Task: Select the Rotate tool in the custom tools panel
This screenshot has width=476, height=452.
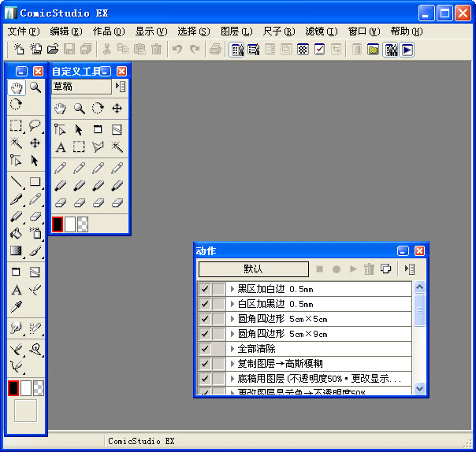Action: (x=98, y=109)
